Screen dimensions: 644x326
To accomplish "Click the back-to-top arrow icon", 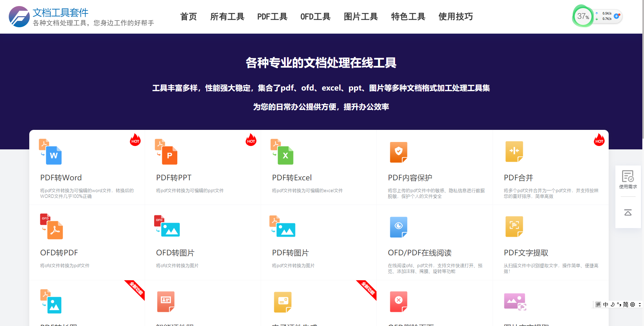I will (628, 213).
